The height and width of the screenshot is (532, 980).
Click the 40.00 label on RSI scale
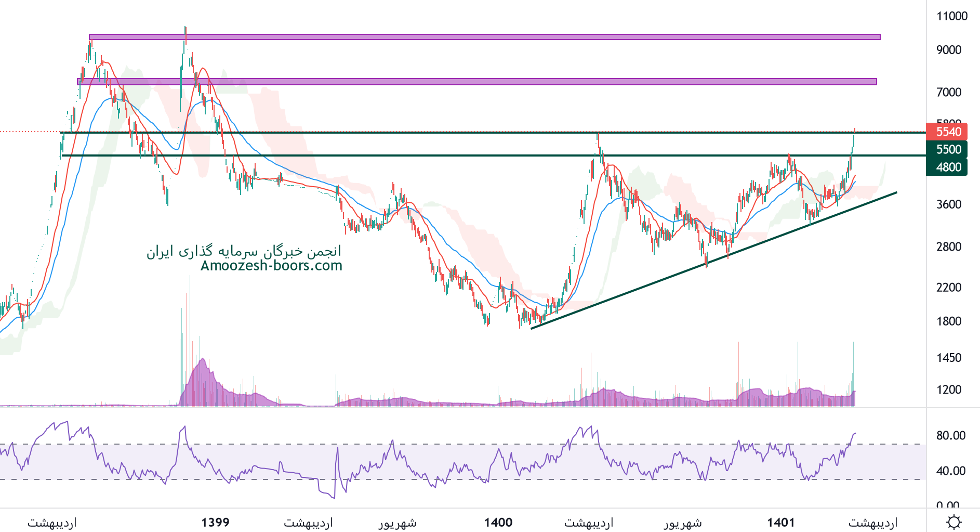950,471
